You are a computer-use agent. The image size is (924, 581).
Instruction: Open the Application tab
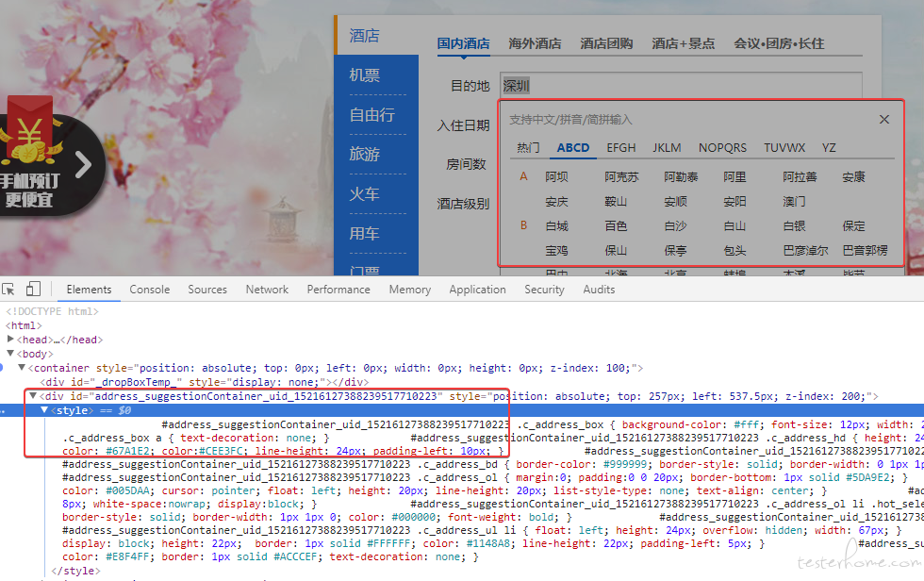click(x=477, y=290)
